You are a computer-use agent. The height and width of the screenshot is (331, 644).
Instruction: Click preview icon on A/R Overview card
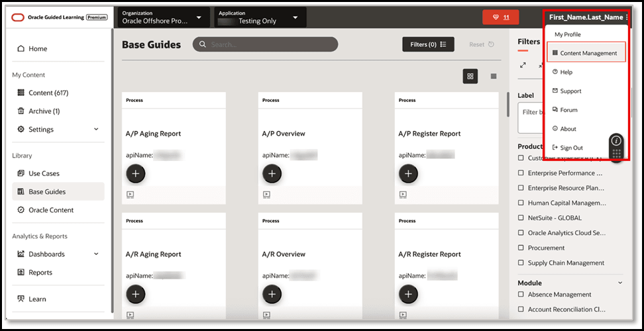tap(266, 315)
